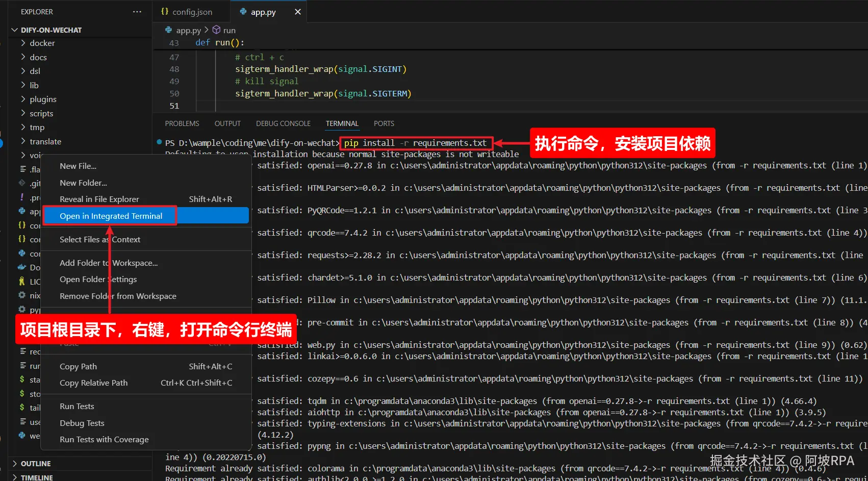Click app.py in the breadcrumb path

[x=188, y=30]
